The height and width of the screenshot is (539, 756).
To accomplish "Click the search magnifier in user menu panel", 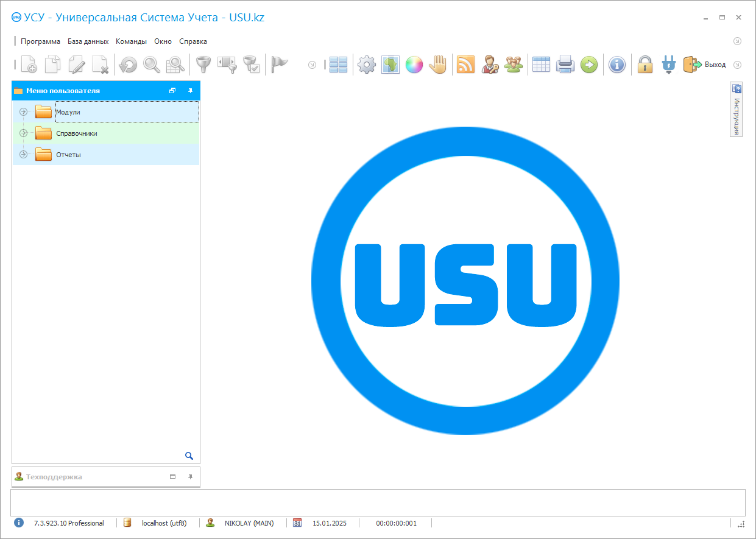I will coord(189,456).
